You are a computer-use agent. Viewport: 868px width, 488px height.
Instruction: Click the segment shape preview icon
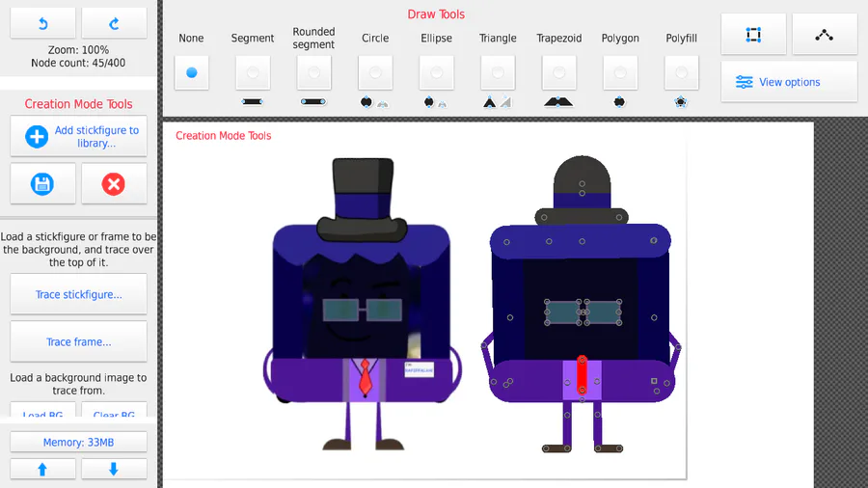tap(253, 102)
